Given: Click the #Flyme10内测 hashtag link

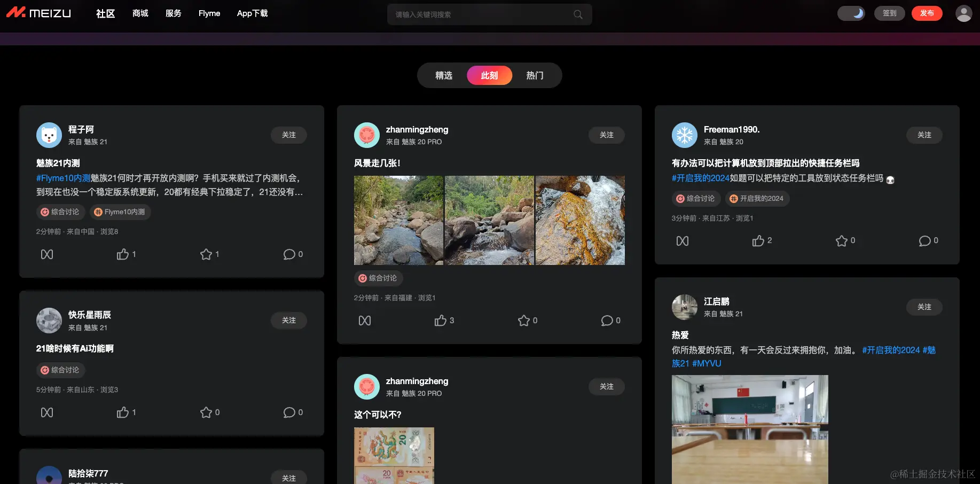Looking at the screenshot, I should click(63, 178).
